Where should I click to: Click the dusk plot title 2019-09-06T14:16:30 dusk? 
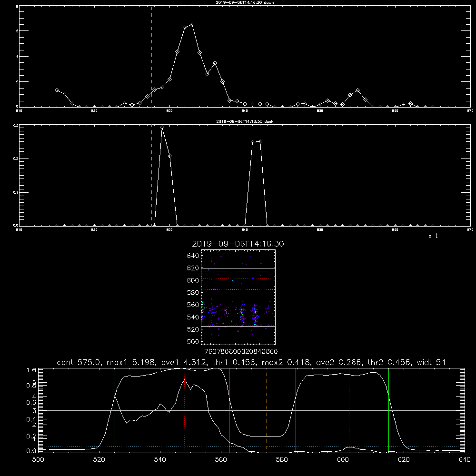245,121
